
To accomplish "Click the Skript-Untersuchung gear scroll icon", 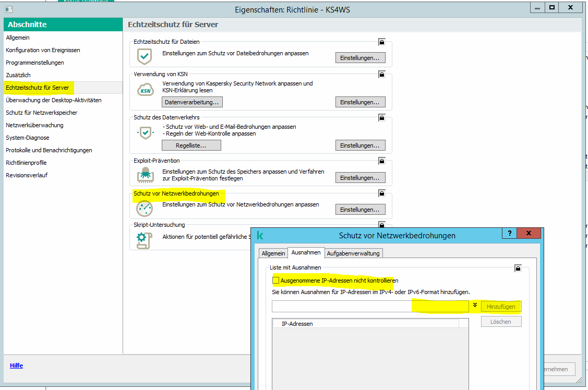I will (143, 239).
